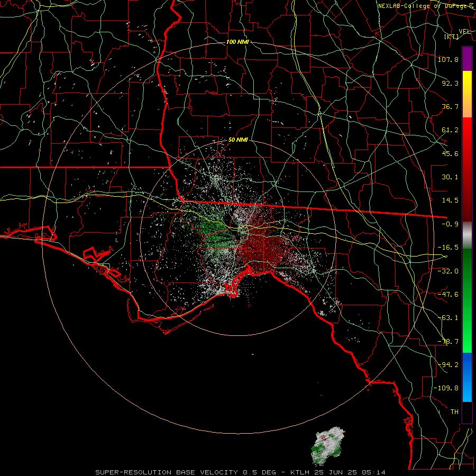The height and width of the screenshot is (476, 476).
Task: Click the gray near-zero segment of the scale
Action: click(x=467, y=235)
